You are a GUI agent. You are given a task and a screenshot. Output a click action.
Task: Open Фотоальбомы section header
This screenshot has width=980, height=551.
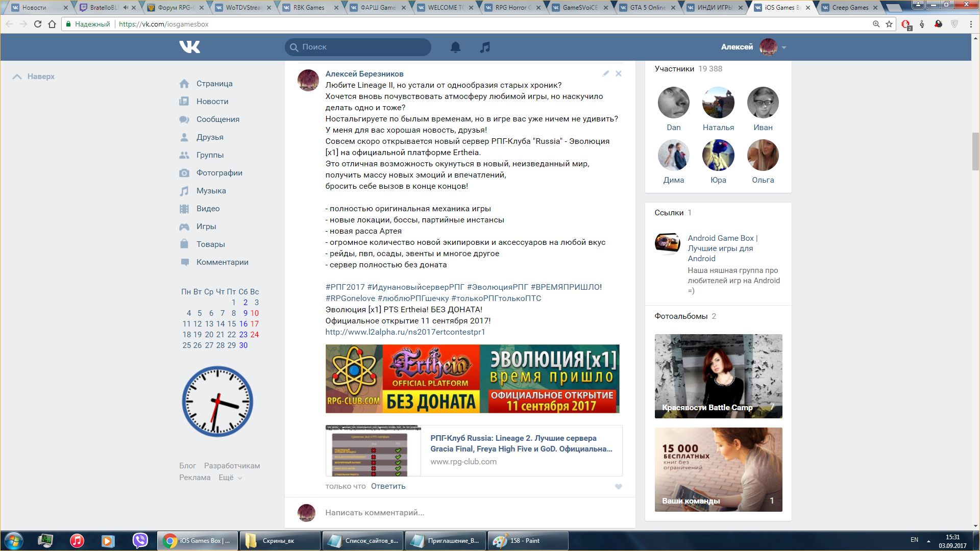tap(681, 316)
